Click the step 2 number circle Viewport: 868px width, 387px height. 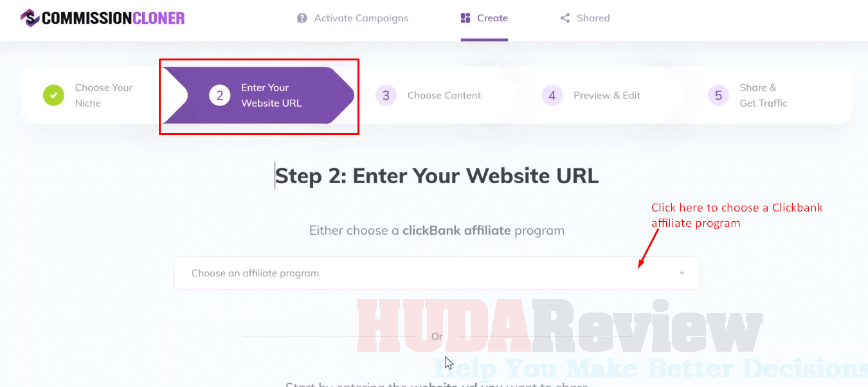pos(220,96)
